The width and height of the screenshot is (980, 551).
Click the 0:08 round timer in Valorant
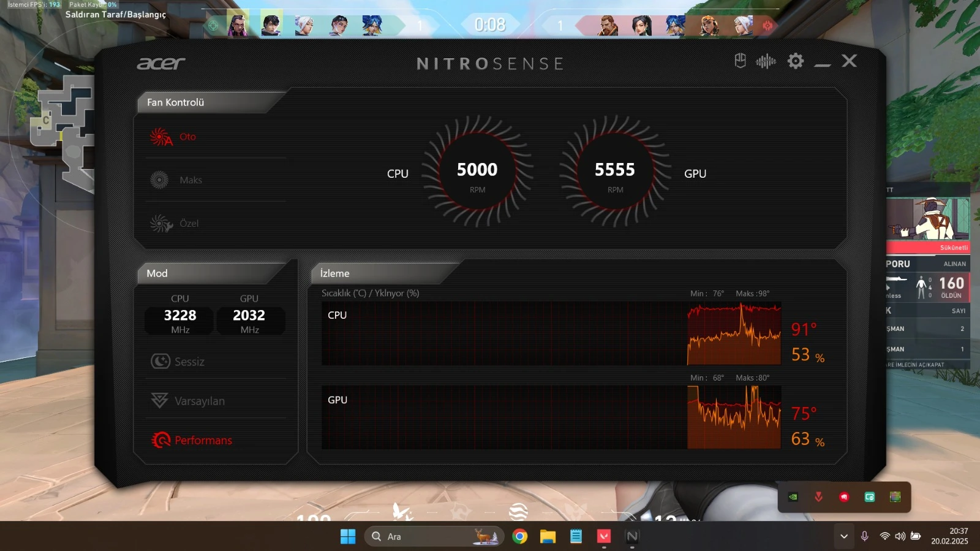(x=490, y=25)
